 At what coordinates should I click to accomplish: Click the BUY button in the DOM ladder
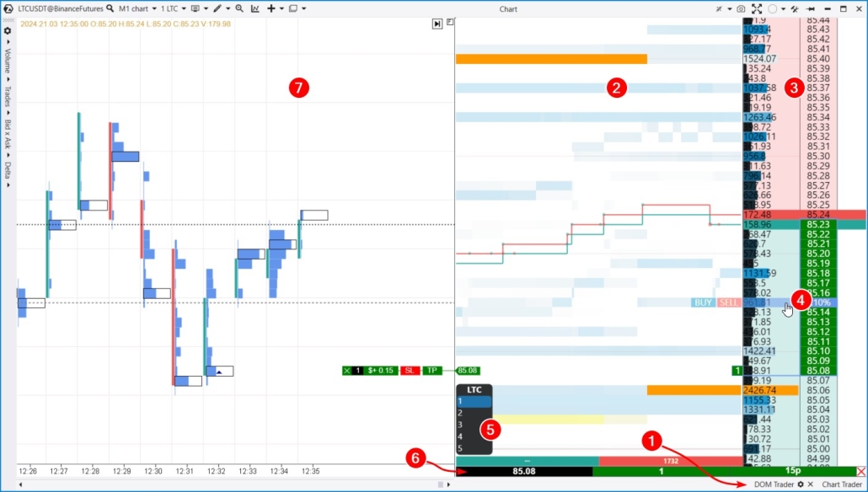(x=702, y=302)
